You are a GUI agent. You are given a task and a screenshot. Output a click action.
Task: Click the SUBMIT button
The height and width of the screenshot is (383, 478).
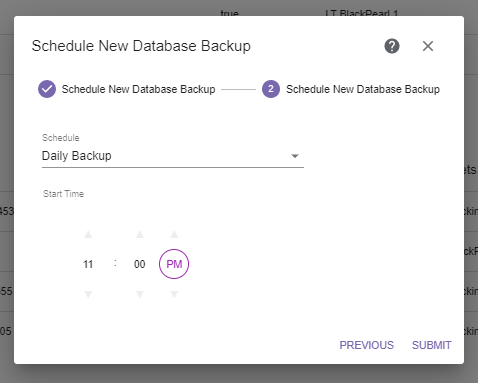431,345
